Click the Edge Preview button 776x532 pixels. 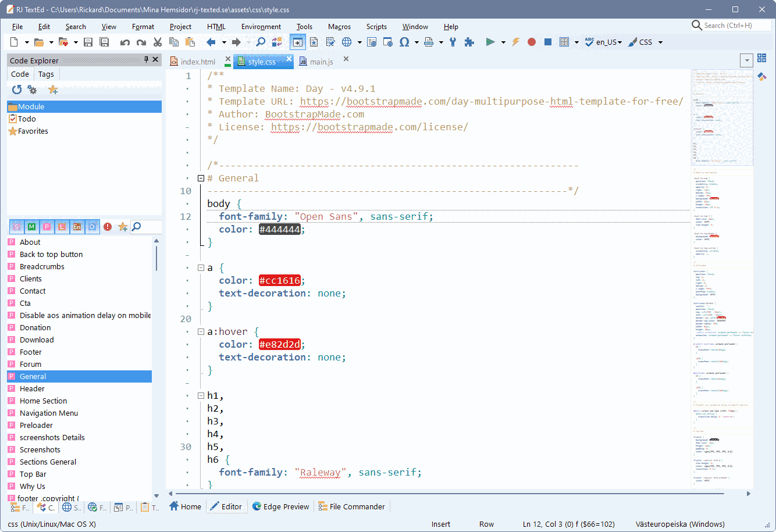coord(280,506)
